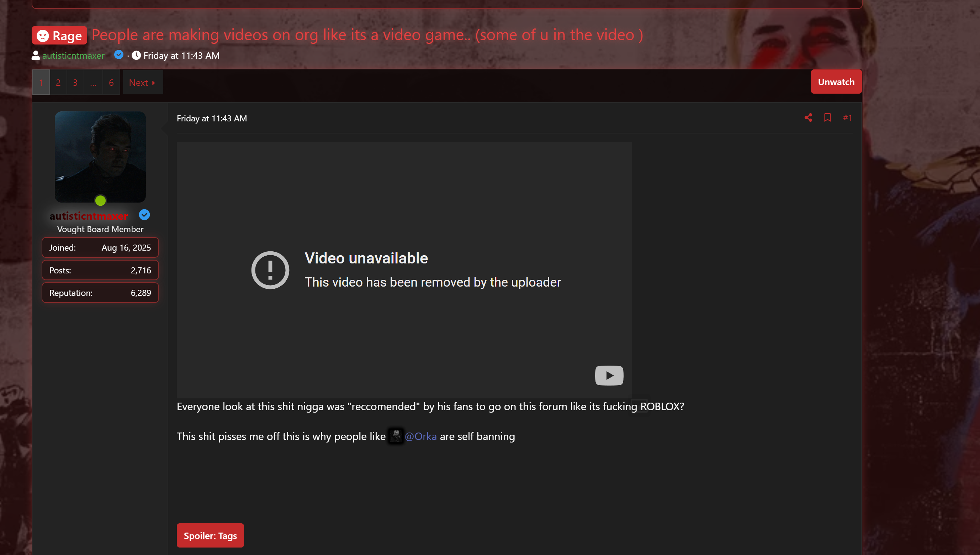
Task: Click the YouTube play logo icon
Action: tap(609, 376)
